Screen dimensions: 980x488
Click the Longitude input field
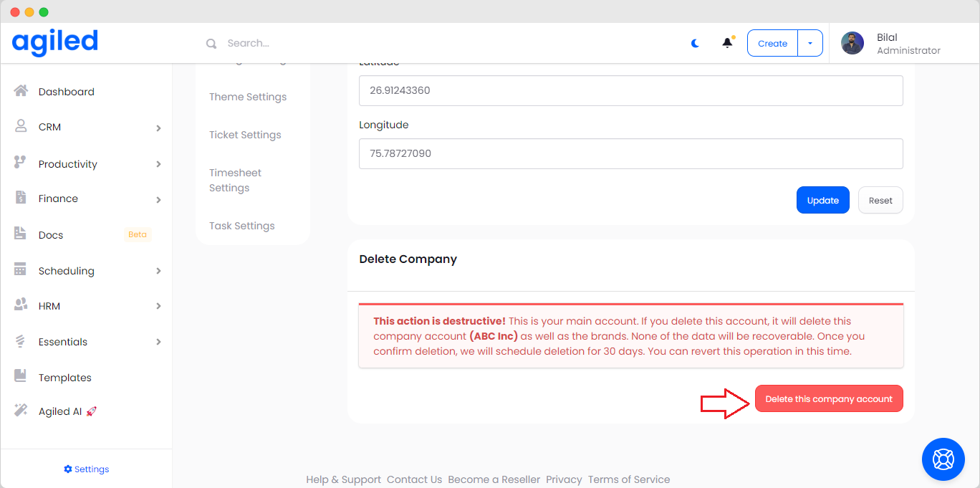coord(630,153)
